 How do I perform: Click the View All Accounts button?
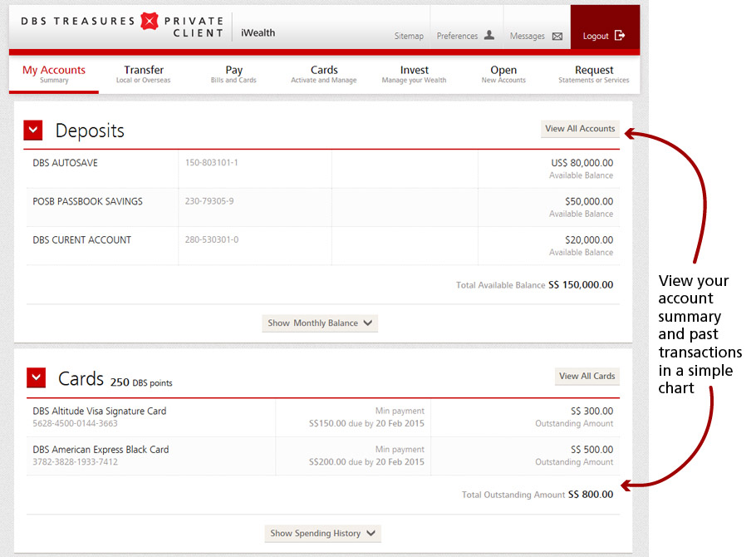click(x=580, y=129)
